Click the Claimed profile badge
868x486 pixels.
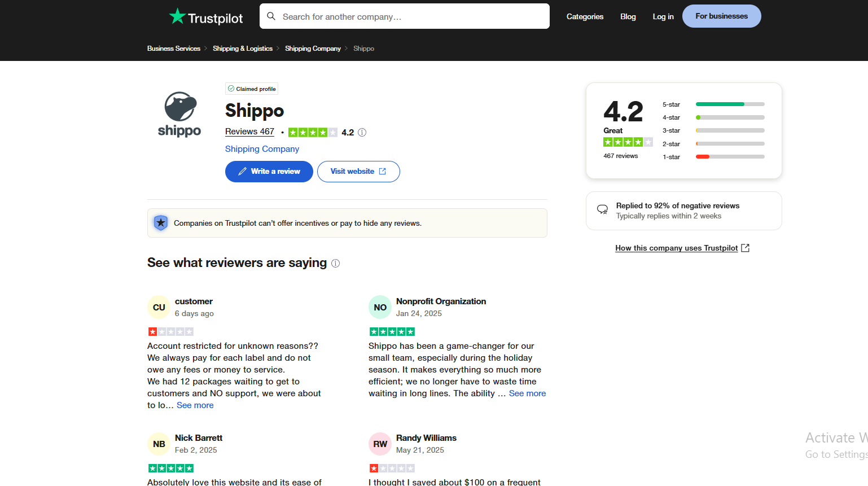click(252, 89)
